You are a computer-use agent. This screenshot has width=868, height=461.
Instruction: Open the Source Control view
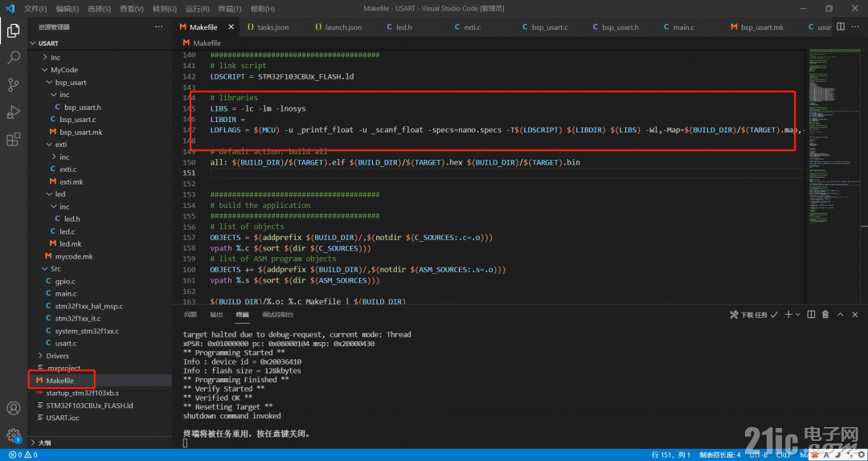coord(14,84)
